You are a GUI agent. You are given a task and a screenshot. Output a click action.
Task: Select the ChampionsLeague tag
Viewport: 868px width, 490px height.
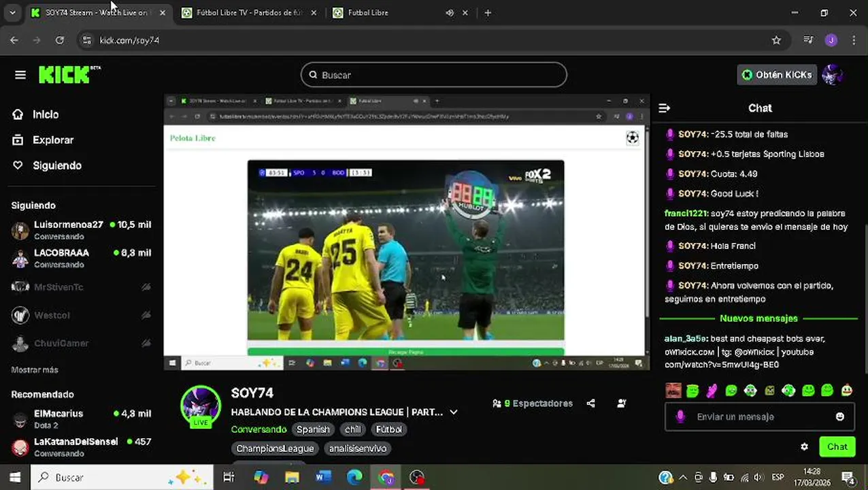pyautogui.click(x=276, y=448)
